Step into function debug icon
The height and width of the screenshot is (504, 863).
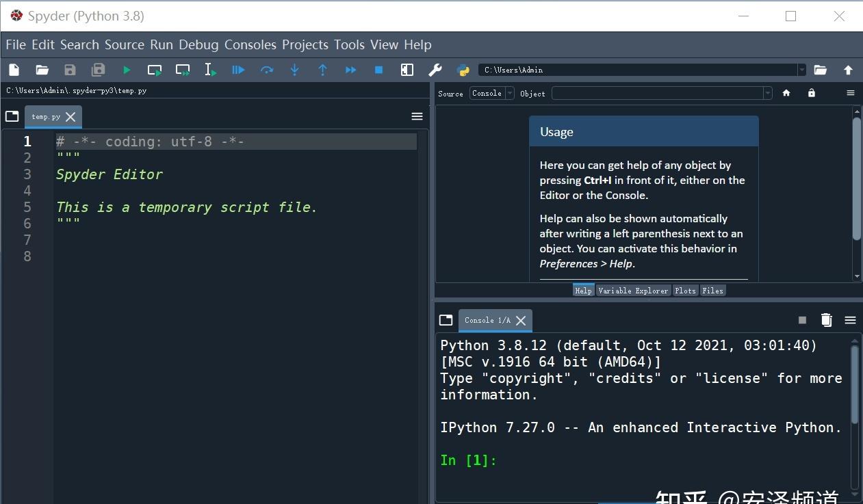295,70
